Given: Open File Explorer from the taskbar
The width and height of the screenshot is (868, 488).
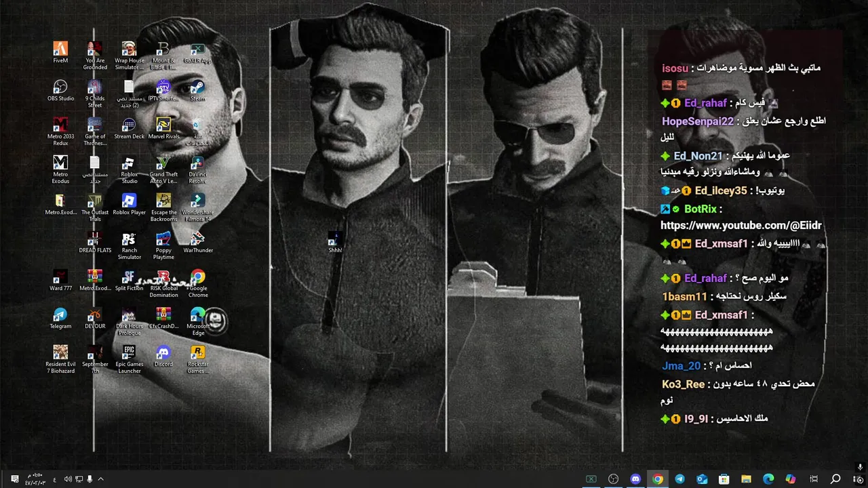Looking at the screenshot, I should tap(746, 479).
